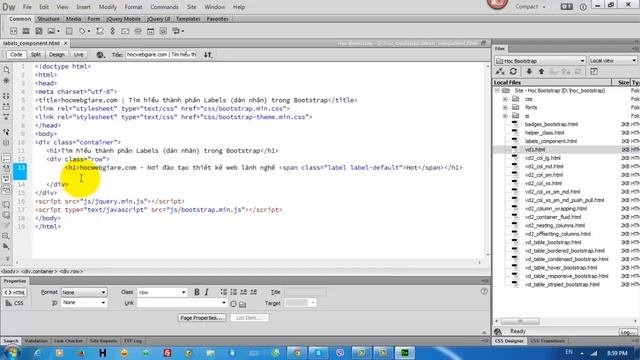This screenshot has width=640, height=360.
Task: Open the Insert menu
Action: pos(84,7)
